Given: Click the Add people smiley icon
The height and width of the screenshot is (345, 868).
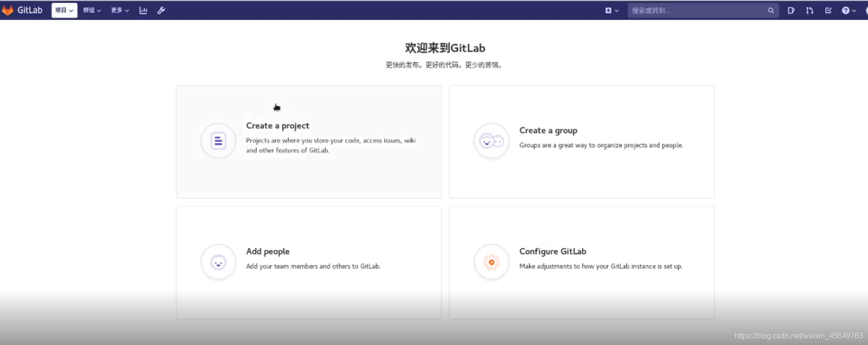Looking at the screenshot, I should (218, 262).
